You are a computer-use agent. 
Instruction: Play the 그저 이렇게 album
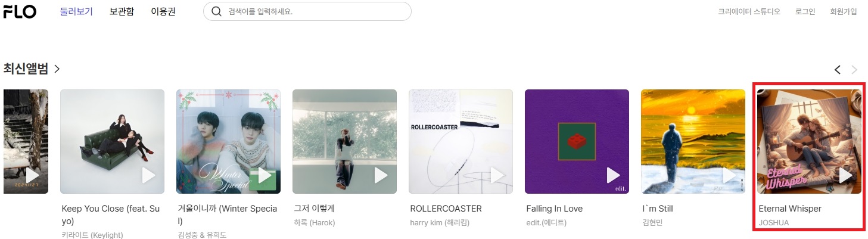tap(381, 175)
